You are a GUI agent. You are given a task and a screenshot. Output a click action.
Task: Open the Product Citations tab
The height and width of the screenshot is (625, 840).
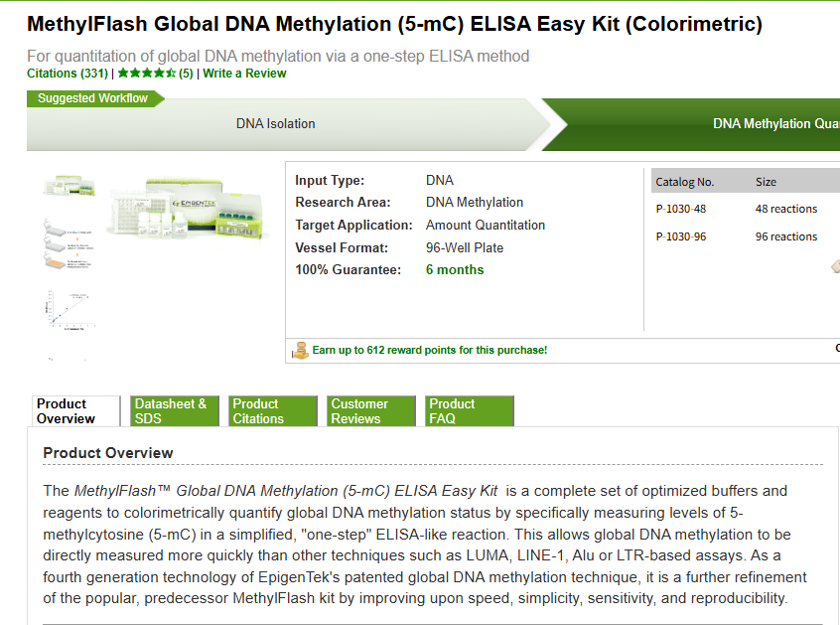(x=272, y=411)
